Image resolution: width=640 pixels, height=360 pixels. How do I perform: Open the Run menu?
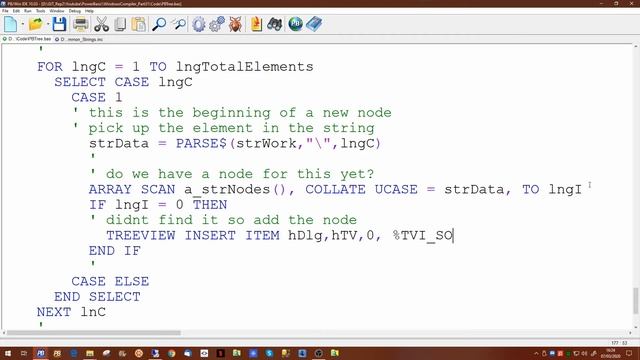click(28, 11)
